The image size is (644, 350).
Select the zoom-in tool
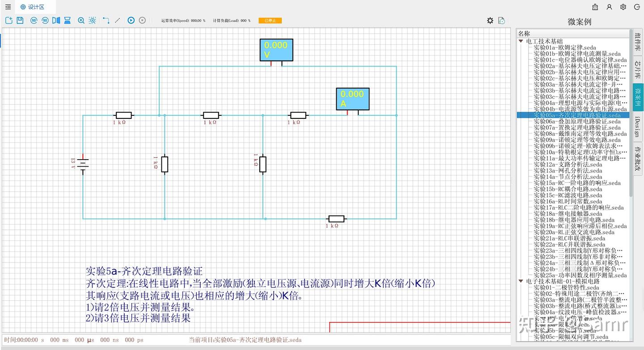(x=82, y=20)
